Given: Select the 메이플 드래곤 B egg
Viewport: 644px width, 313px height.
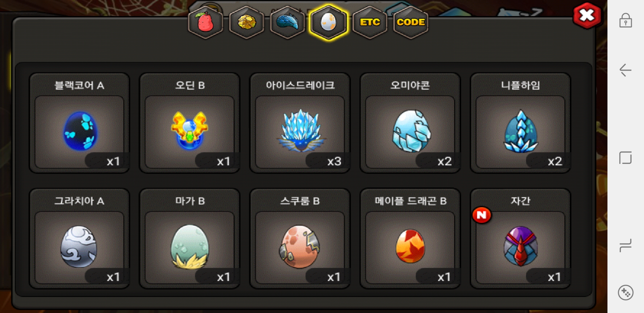Looking at the screenshot, I should point(410,239).
